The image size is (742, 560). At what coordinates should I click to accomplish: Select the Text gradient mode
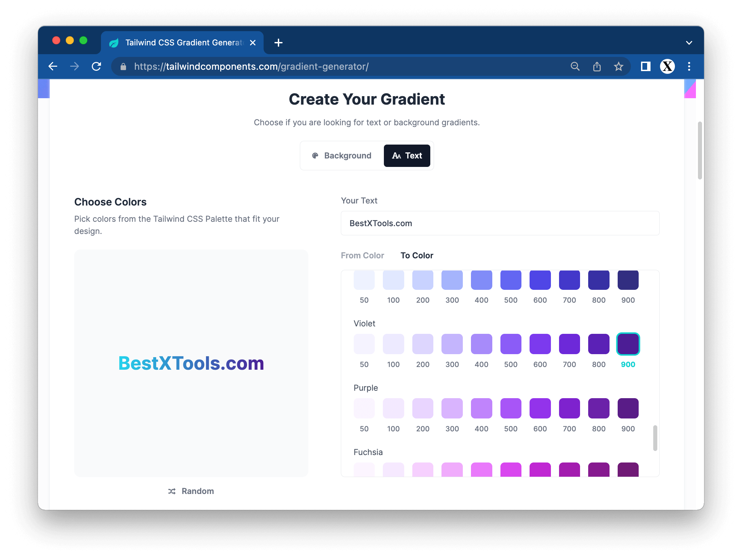407,156
